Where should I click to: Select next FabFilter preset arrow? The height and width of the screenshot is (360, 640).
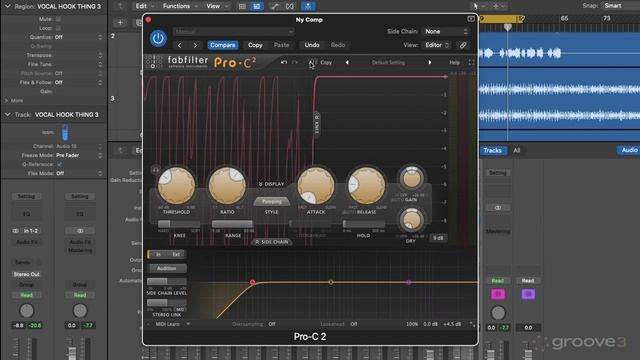pos(429,62)
